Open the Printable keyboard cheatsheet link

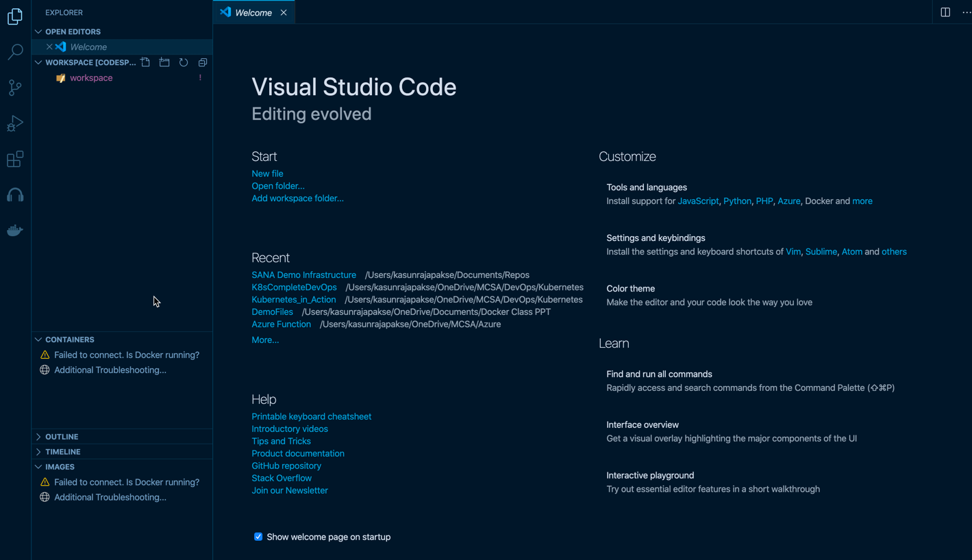[x=311, y=416]
